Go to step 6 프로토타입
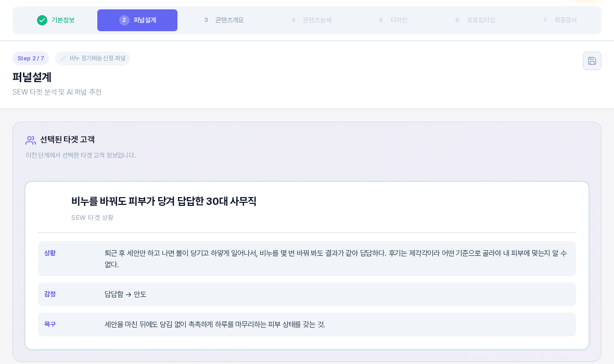This screenshot has width=614, height=364. 475,20
